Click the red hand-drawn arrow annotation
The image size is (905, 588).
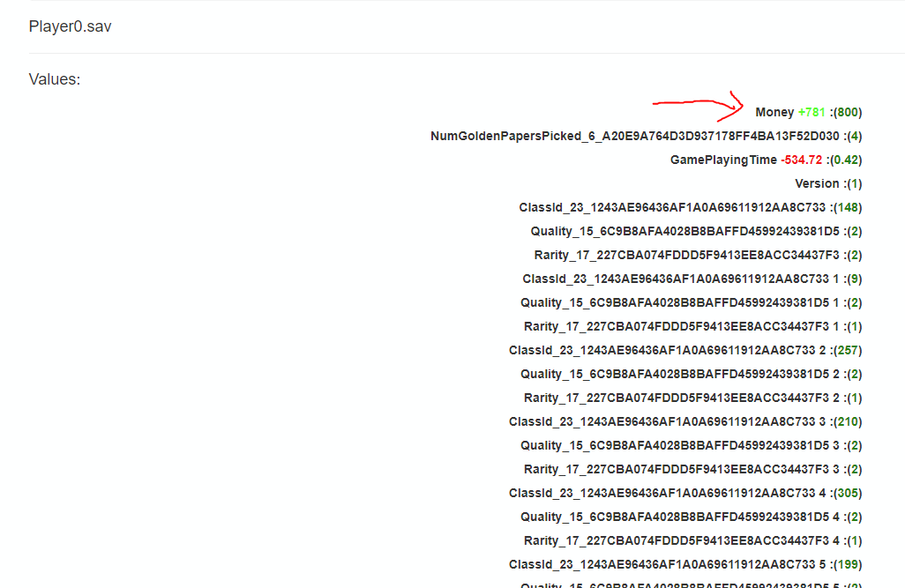pyautogui.click(x=697, y=104)
